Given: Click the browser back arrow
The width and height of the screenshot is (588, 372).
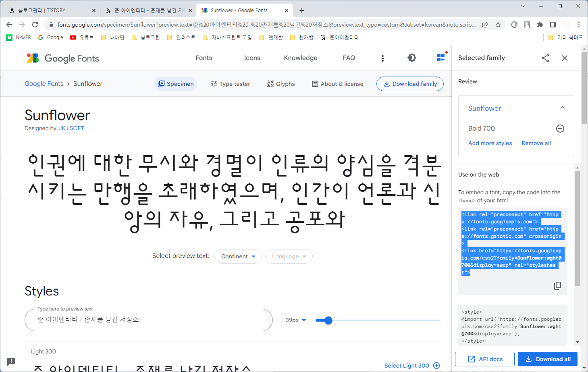Looking at the screenshot, I should click(9, 25).
